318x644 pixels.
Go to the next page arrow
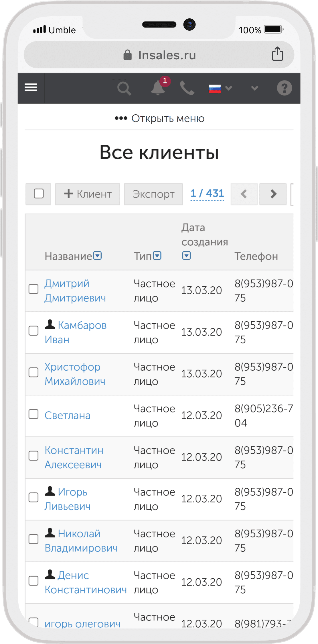tap(273, 194)
